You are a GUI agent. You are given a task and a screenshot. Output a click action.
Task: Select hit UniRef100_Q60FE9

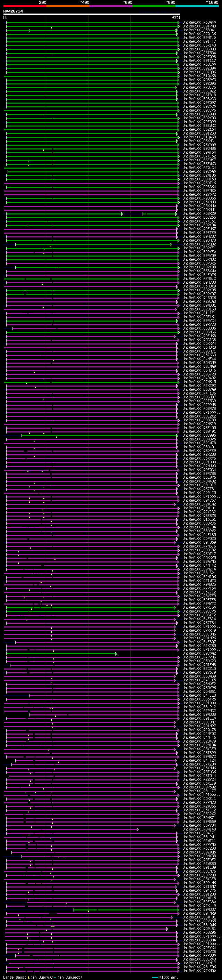[199, 451]
